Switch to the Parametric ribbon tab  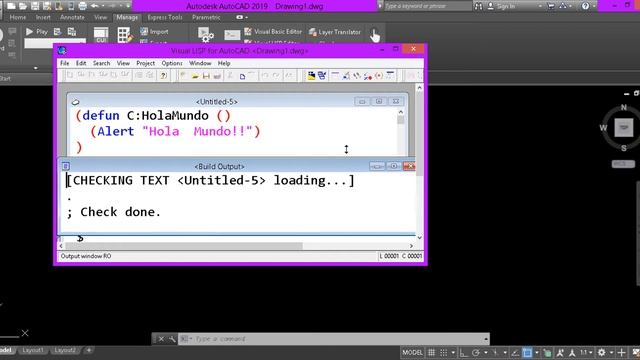click(x=206, y=17)
